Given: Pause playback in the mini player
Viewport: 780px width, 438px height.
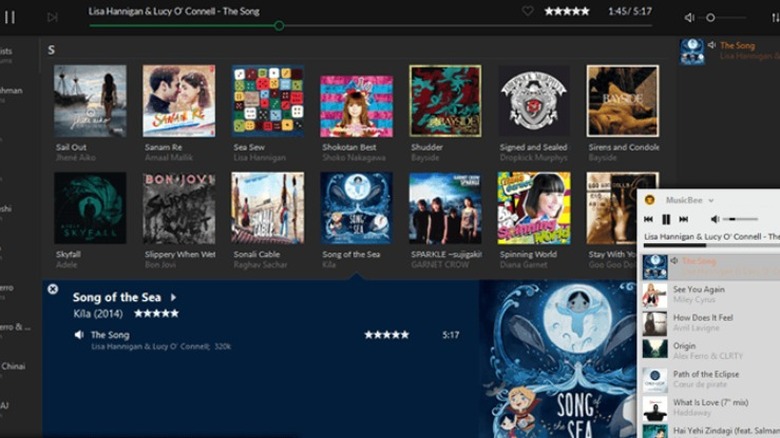Looking at the screenshot, I should pos(666,219).
